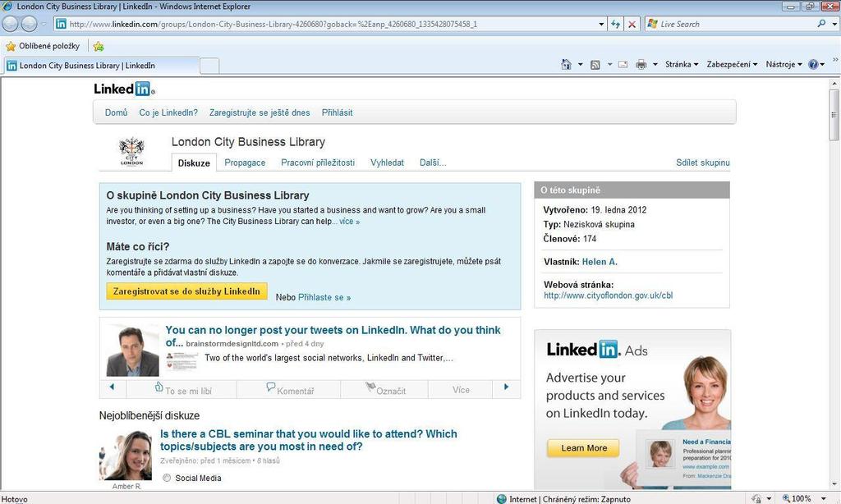Viewport: 841px width, 504px height.
Task: Click the zoom magnifier icon in status bar
Action: click(786, 498)
